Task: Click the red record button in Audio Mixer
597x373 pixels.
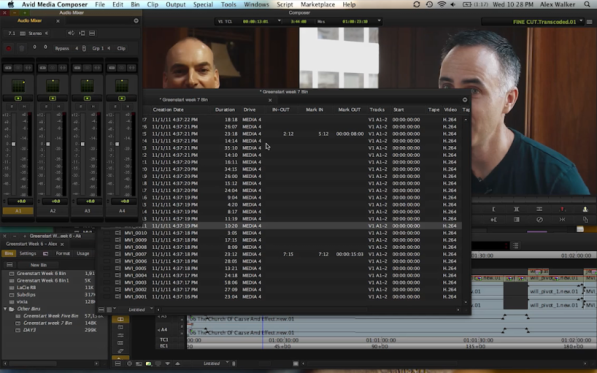Action: tap(9, 48)
